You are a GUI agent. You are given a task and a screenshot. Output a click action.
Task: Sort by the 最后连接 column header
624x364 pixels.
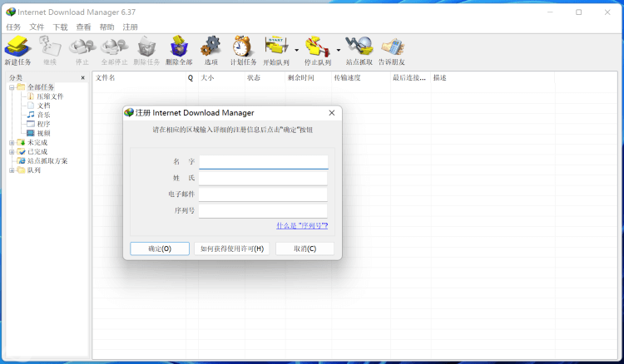tap(411, 77)
